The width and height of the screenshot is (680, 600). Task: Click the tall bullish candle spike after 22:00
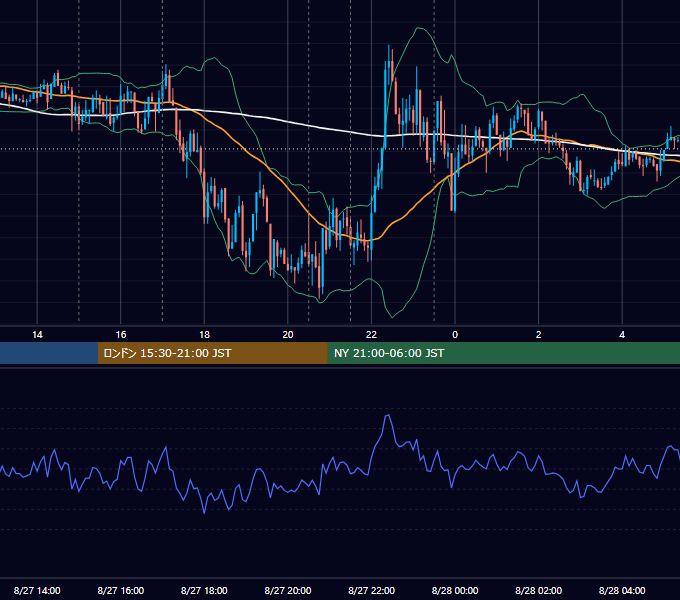pos(386,104)
